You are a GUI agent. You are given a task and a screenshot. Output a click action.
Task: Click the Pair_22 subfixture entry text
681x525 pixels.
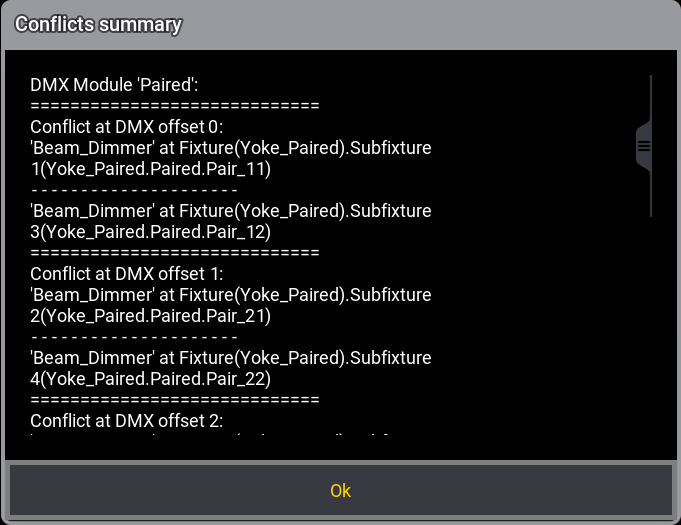151,379
